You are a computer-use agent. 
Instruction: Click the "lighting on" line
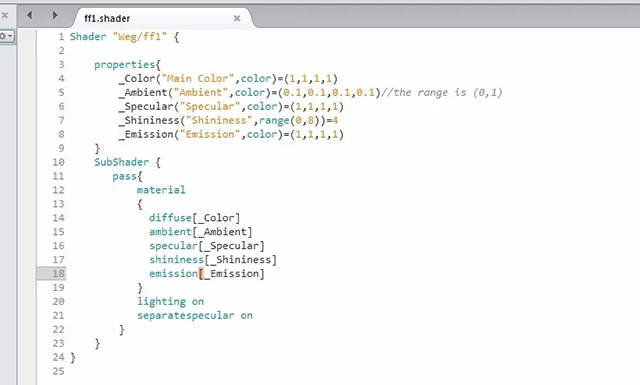(x=170, y=302)
